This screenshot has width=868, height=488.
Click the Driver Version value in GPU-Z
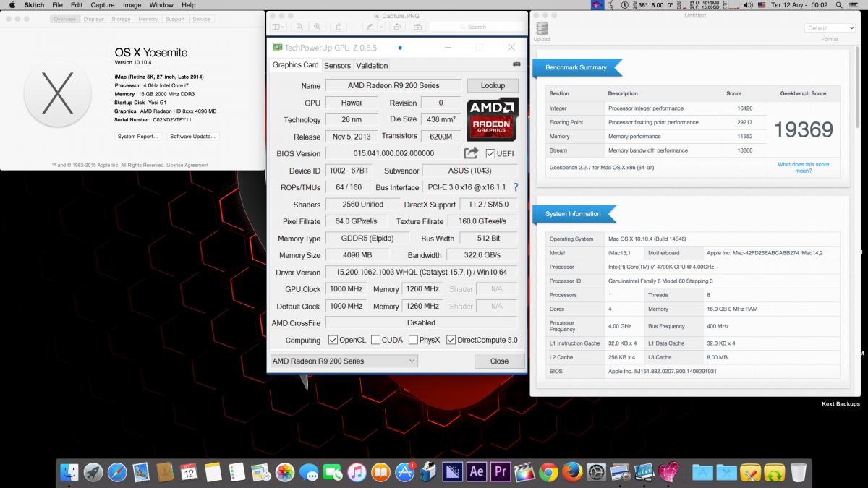pos(422,273)
